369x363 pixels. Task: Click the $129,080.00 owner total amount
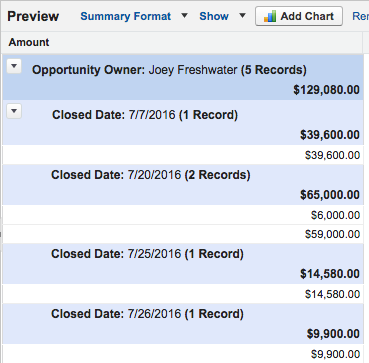click(x=327, y=90)
